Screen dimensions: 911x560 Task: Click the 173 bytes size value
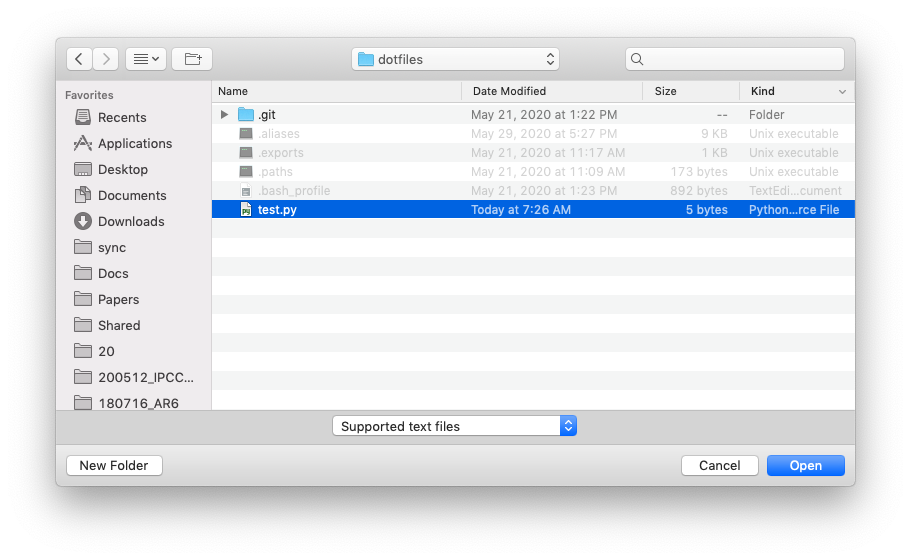tap(699, 172)
